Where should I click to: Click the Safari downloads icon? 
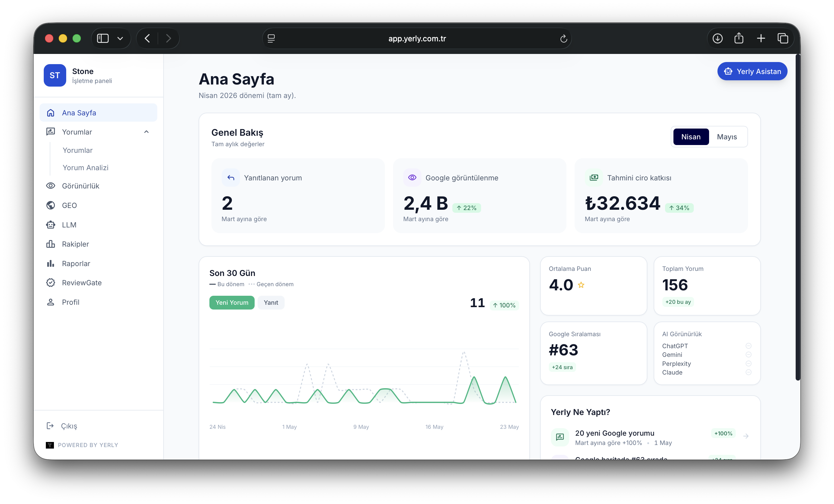(717, 38)
